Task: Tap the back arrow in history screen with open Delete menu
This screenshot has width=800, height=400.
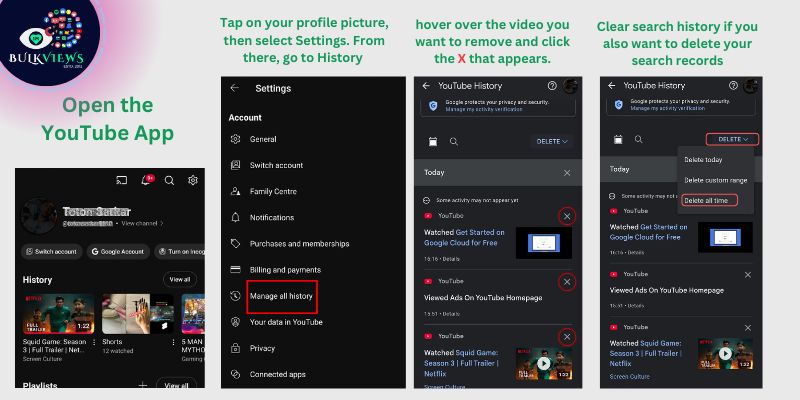Action: [611, 86]
